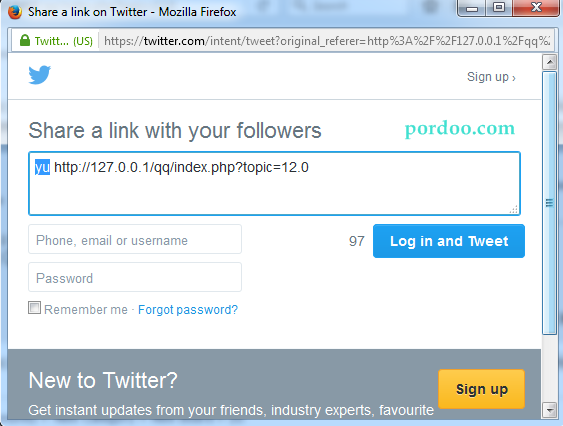Click the tweet textarea resize grip
The image size is (563, 426).
click(514, 209)
